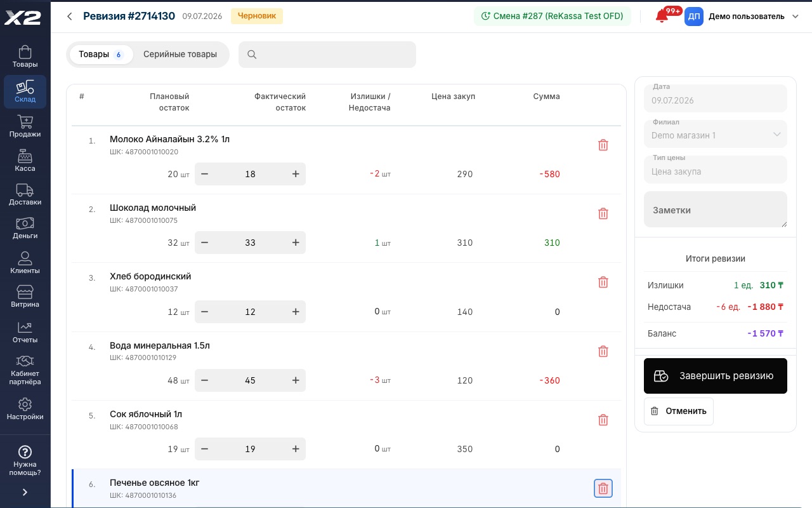This screenshot has width=812, height=508.
Task: Click the Сумма column header
Action: point(546,97)
